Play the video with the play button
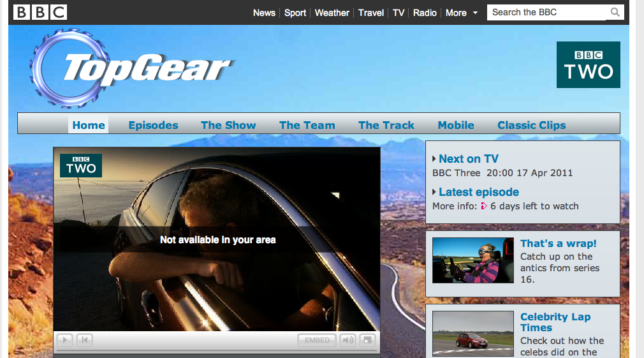 pyautogui.click(x=65, y=340)
